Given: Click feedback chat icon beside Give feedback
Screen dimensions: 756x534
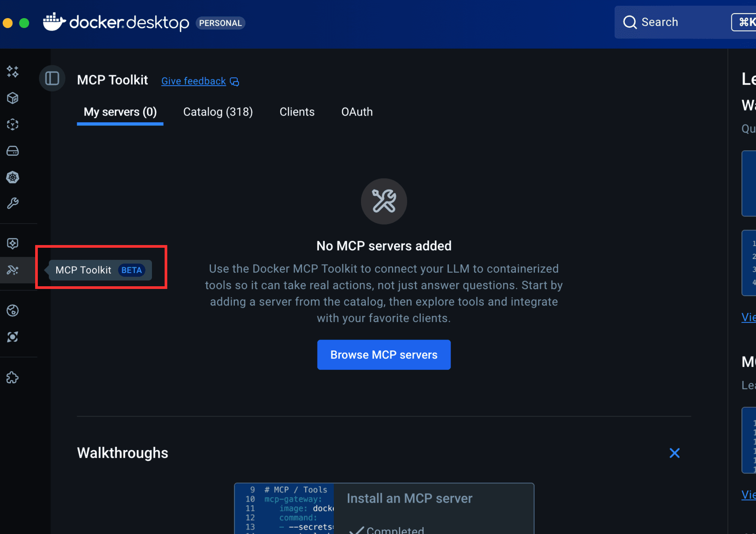Looking at the screenshot, I should click(x=234, y=82).
